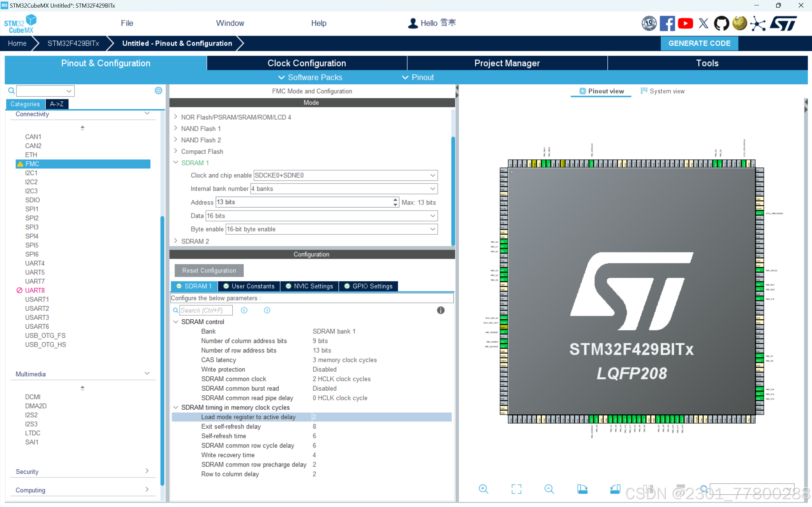Rotate the chip counter-clockwise
The height and width of the screenshot is (507, 812).
615,489
